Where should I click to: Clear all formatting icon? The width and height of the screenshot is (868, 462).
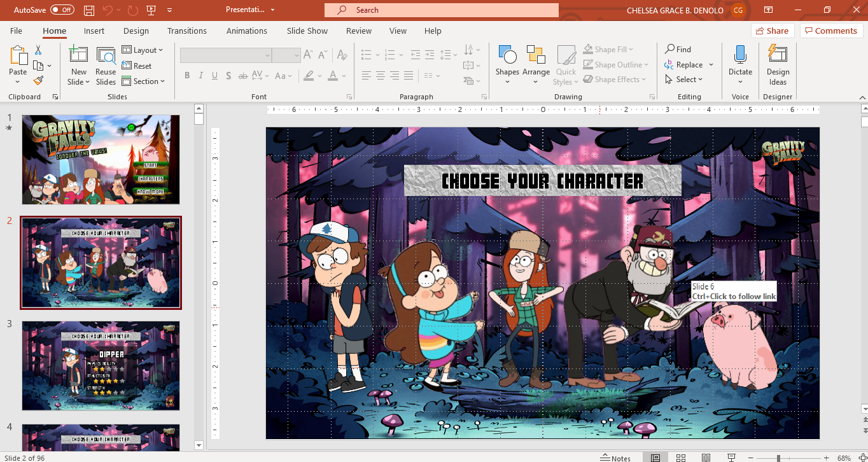342,55
